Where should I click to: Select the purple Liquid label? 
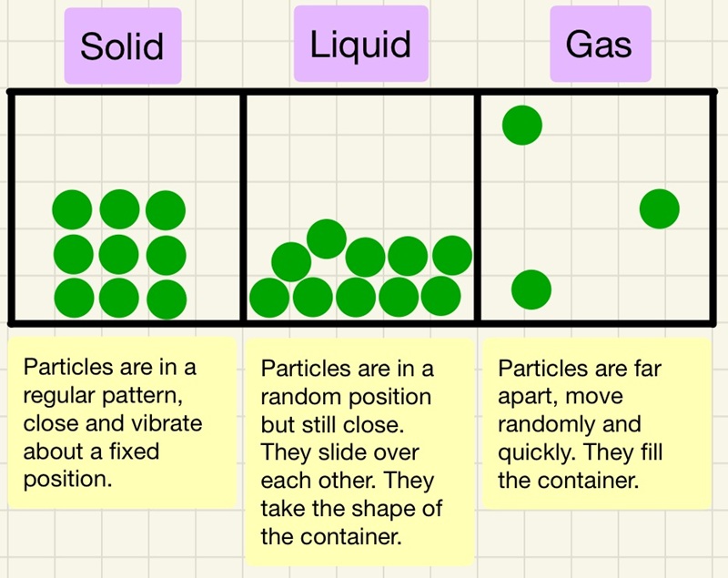pos(360,44)
